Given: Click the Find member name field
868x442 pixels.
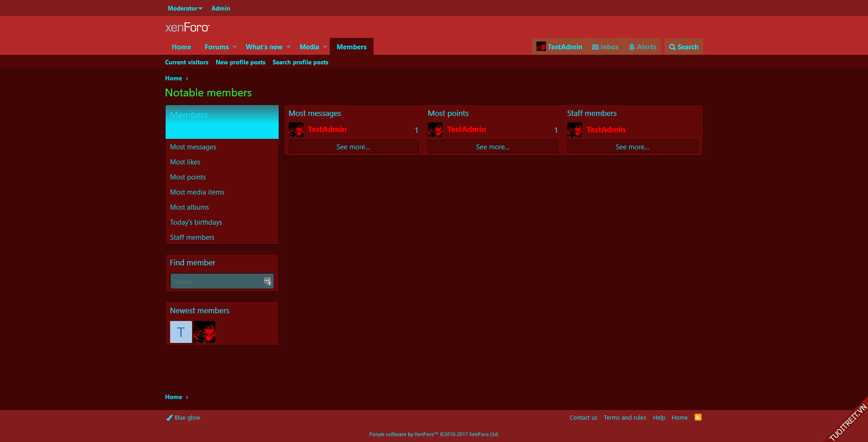Looking at the screenshot, I should pos(217,281).
